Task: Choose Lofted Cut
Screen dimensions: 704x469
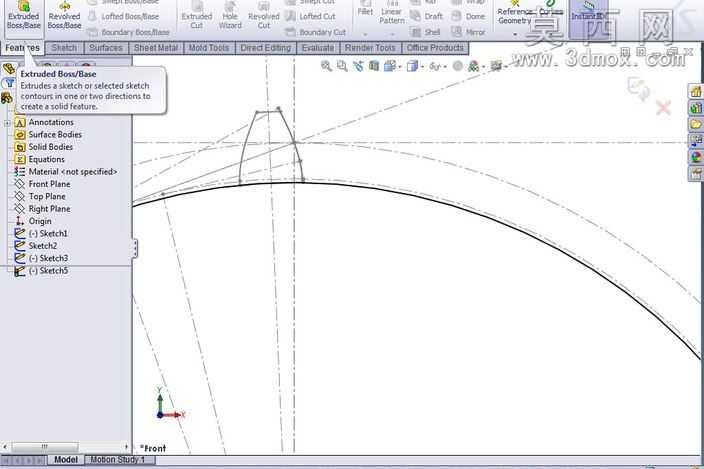Action: (x=311, y=16)
